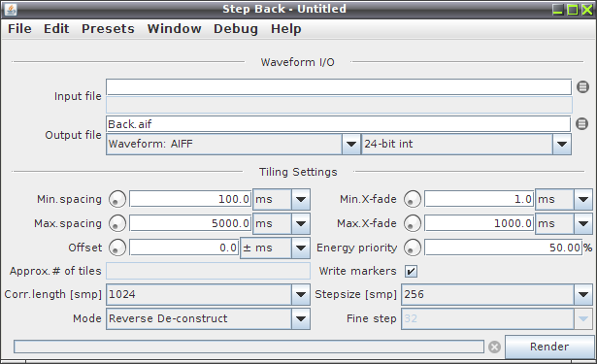Click the Max.spacing value field 5000.0

[190, 223]
